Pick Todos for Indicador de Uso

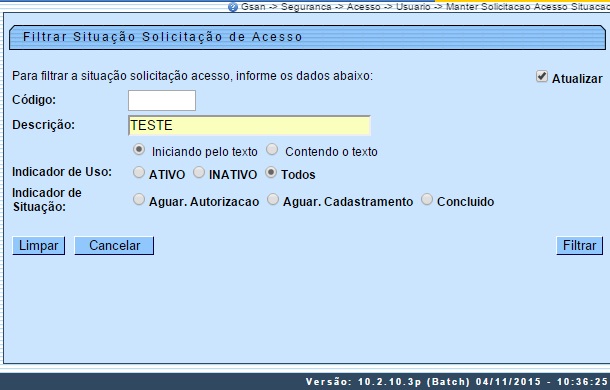[x=271, y=172]
